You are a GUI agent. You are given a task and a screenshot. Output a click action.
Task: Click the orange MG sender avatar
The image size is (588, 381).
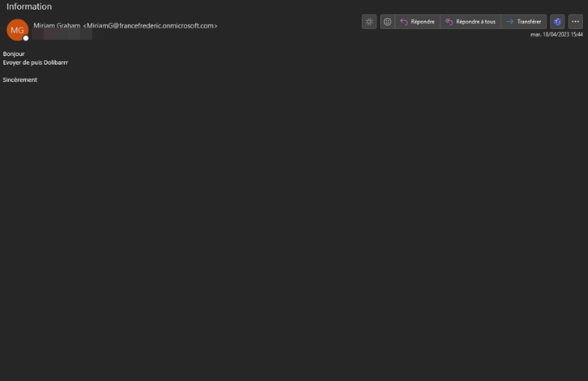click(x=17, y=30)
